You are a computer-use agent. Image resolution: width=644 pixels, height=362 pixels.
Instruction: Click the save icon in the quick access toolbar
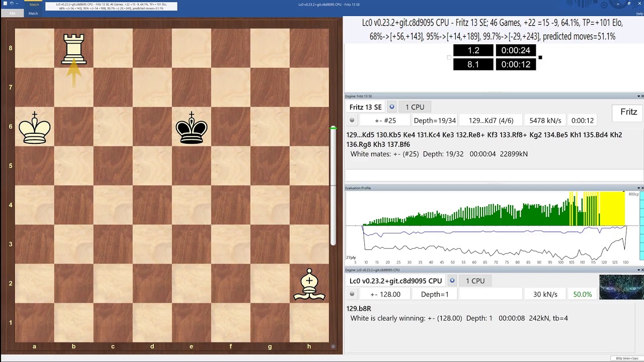[x=4, y=3]
